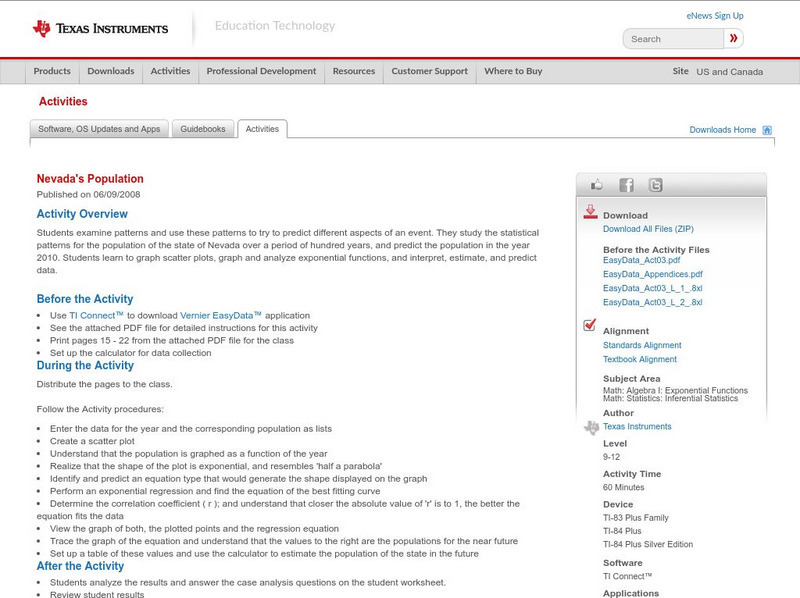Image resolution: width=800 pixels, height=598 pixels.
Task: Open the Textbook Alignment link
Action: 640,360
